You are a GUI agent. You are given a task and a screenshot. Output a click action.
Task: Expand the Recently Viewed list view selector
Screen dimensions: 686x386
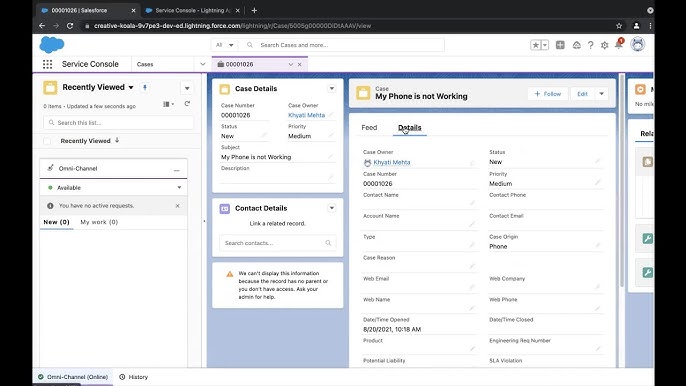[131, 87]
